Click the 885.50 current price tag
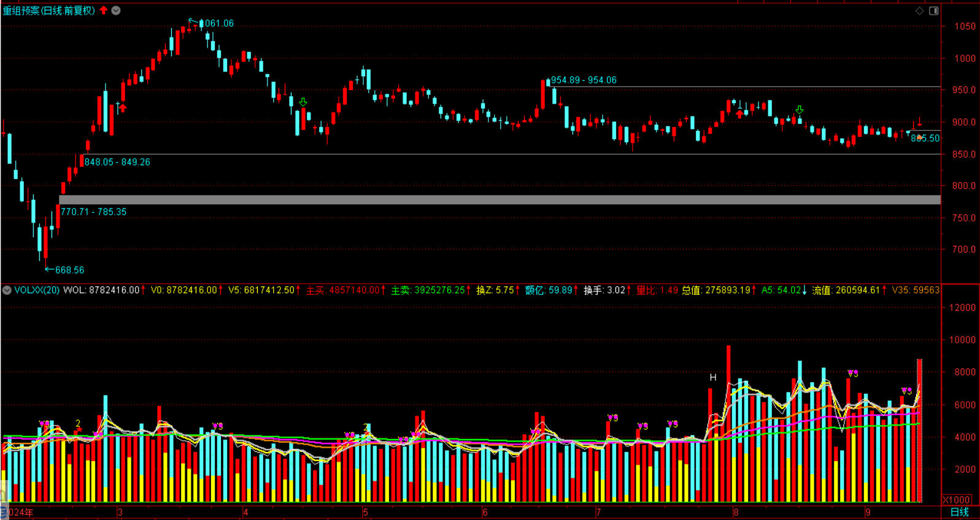The image size is (980, 520). point(925,139)
